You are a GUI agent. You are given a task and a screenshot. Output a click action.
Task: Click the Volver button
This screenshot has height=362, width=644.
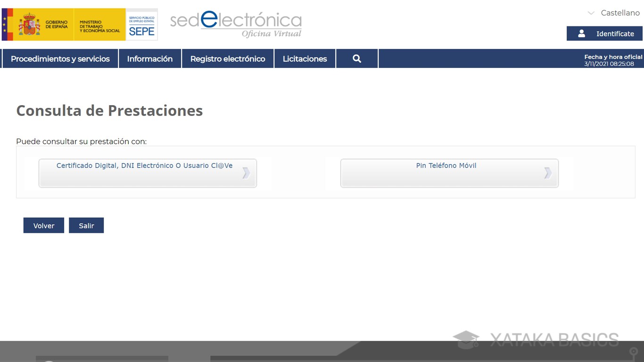point(44,225)
